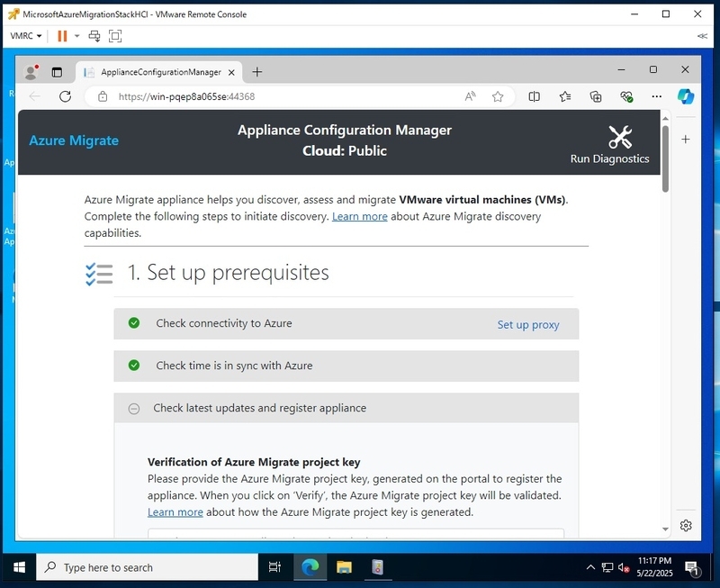The image size is (720, 588).
Task: Open power options dropdown arrow
Action: 76,36
